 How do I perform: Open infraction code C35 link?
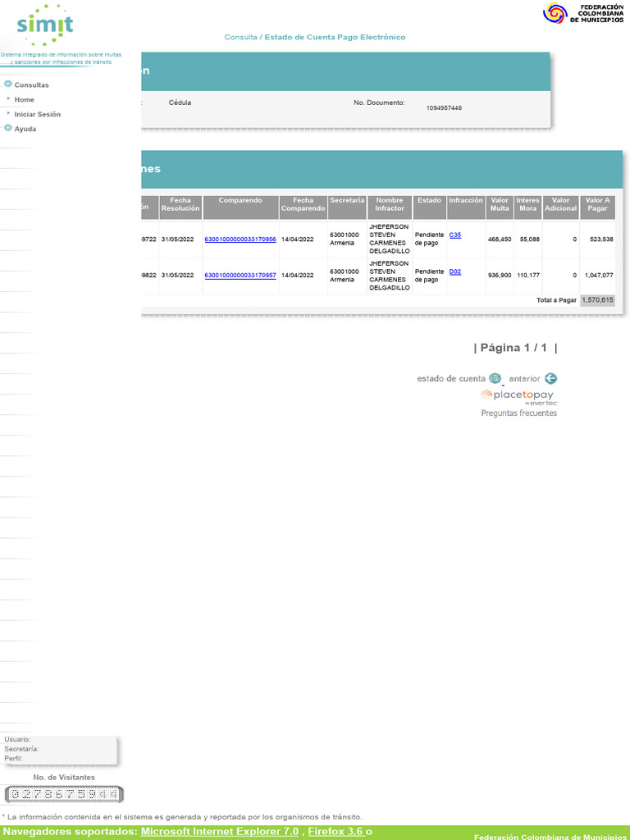(x=454, y=235)
